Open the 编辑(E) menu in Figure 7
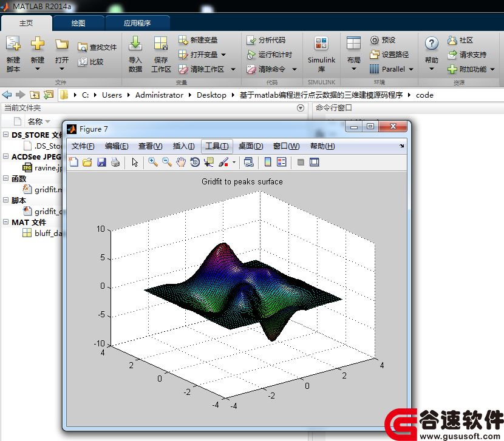The width and height of the screenshot is (504, 441). click(117, 146)
